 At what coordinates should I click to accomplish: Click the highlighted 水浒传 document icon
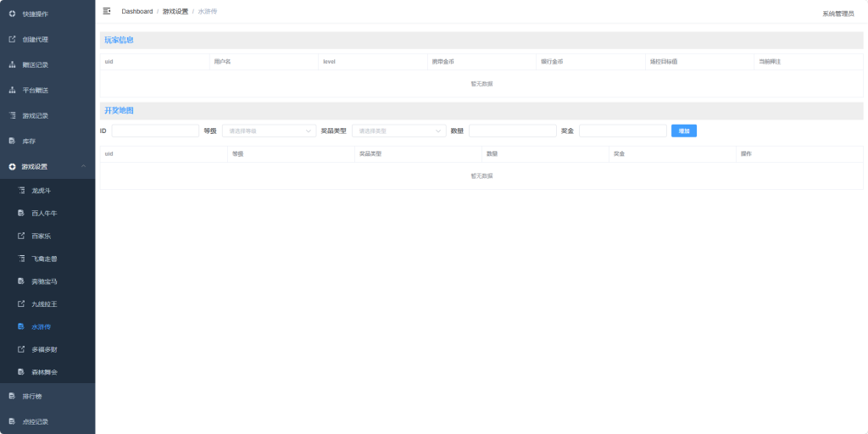[x=21, y=326]
